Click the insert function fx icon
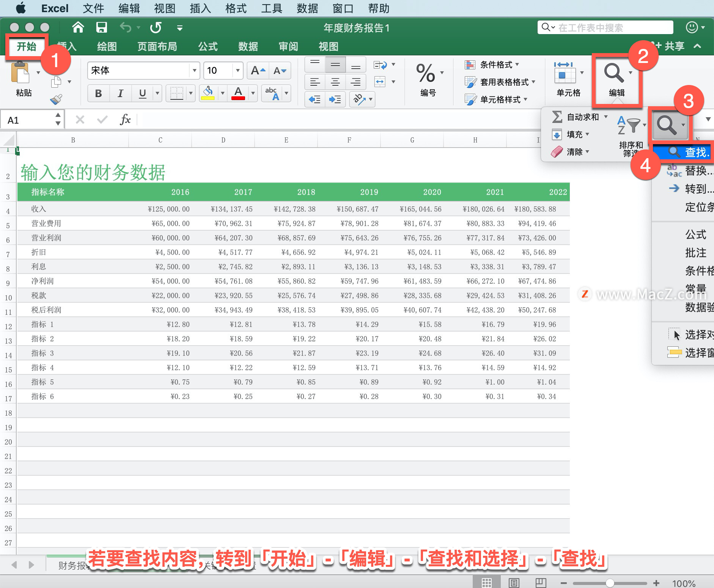 pos(125,120)
